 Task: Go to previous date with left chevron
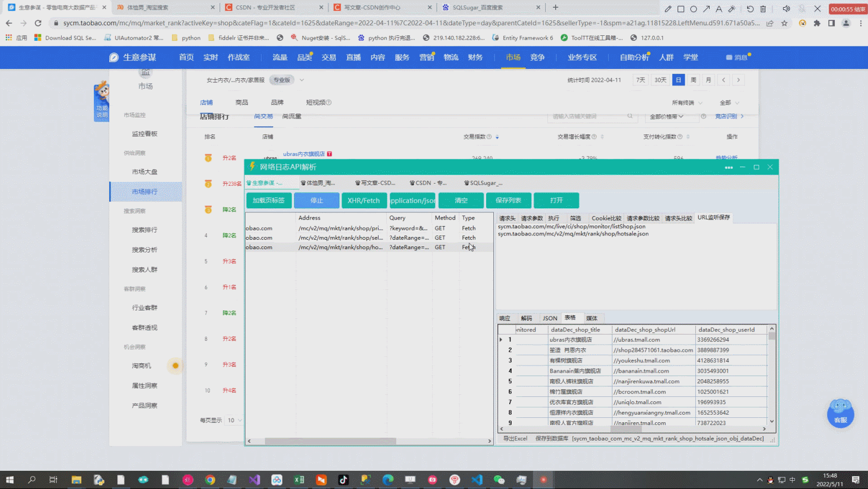tap(723, 80)
